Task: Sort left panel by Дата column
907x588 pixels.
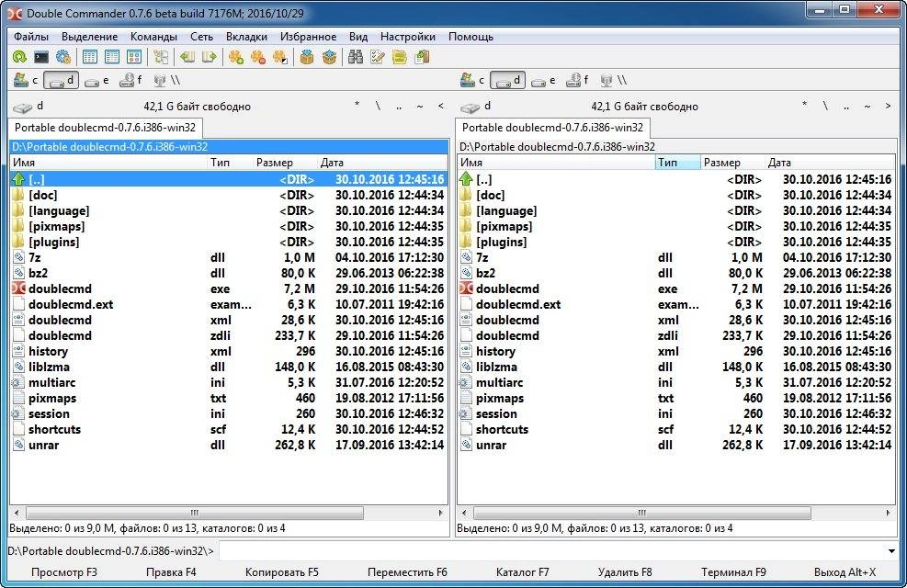Action: (382, 163)
